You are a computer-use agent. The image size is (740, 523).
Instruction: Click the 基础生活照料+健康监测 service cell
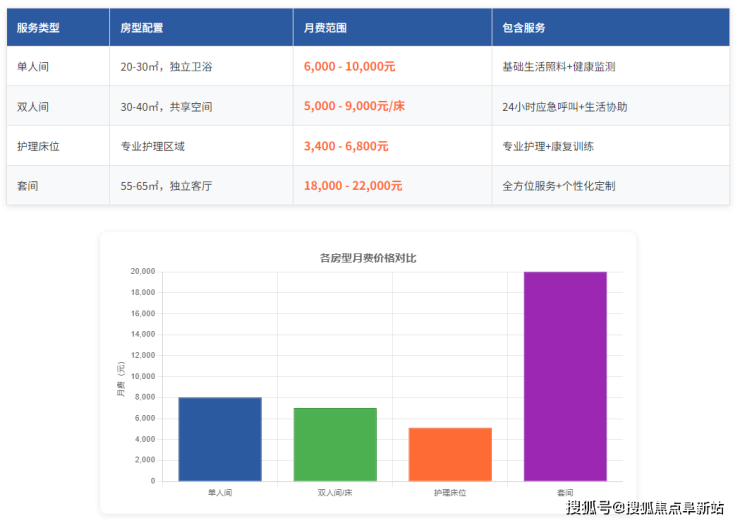click(x=559, y=67)
